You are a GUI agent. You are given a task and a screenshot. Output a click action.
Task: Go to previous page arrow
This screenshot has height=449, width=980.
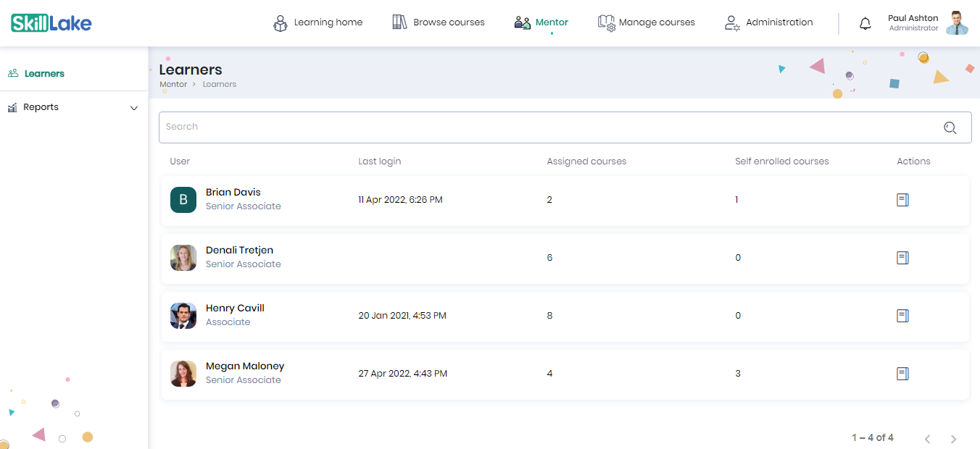(x=927, y=439)
